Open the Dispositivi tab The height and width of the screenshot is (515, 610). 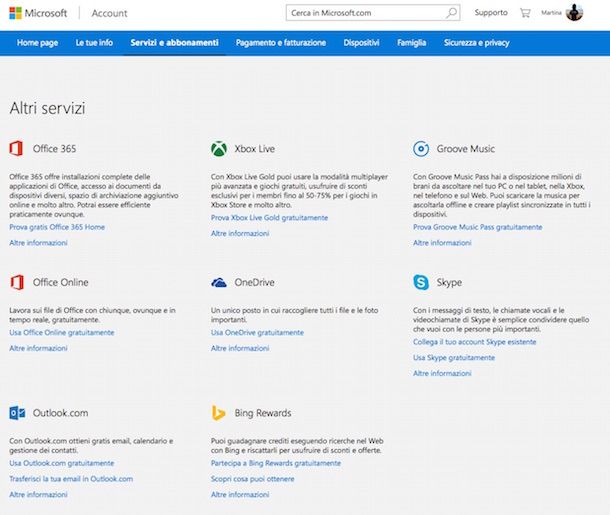(361, 43)
